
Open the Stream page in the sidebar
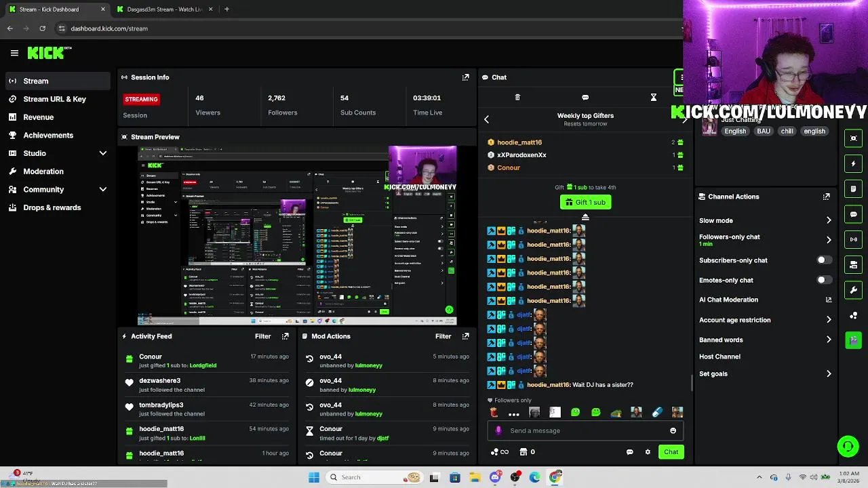tap(58, 81)
